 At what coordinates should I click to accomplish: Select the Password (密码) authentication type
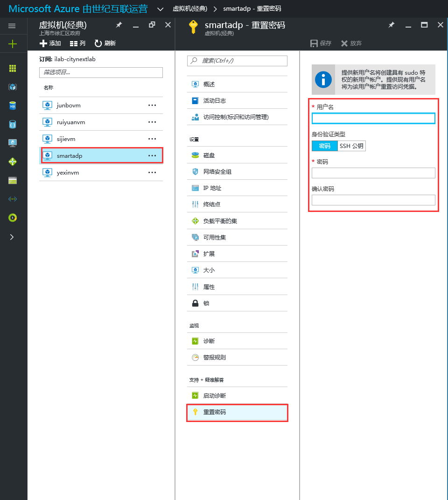click(x=324, y=146)
